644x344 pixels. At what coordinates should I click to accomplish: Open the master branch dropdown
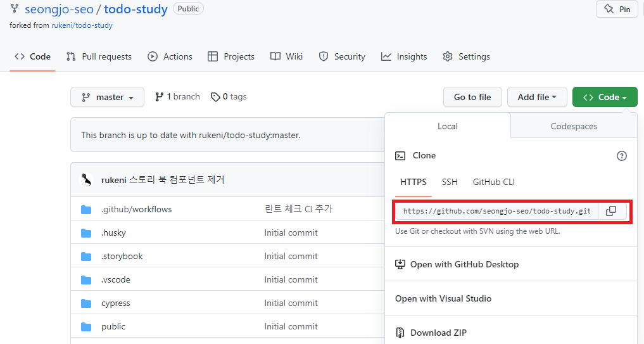click(x=107, y=97)
